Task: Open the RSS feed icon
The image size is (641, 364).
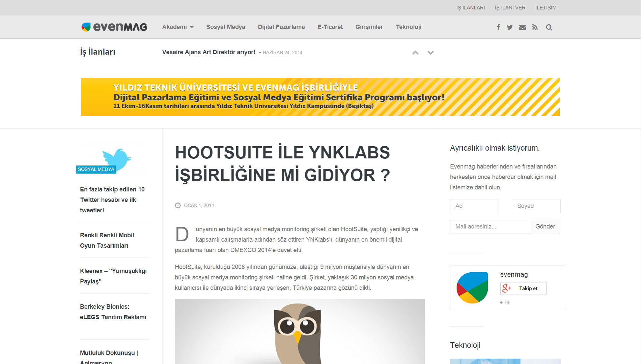Action: pos(535,27)
